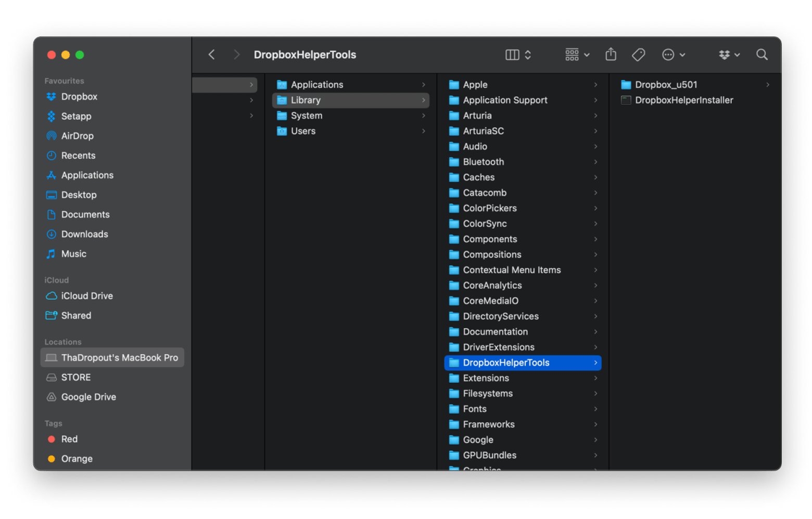Viewport: 812px width, 519px height.
Task: Select the Red tag
Action: [69, 439]
